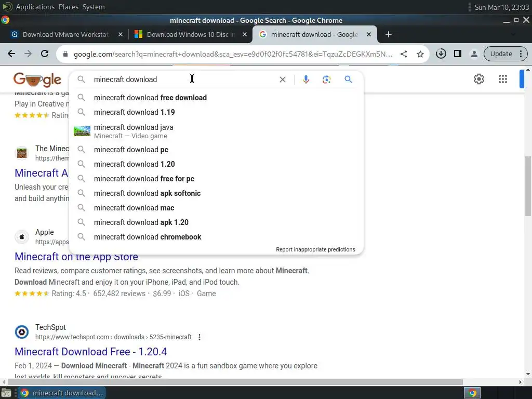Bookmark this page with the star icon

pos(420,54)
